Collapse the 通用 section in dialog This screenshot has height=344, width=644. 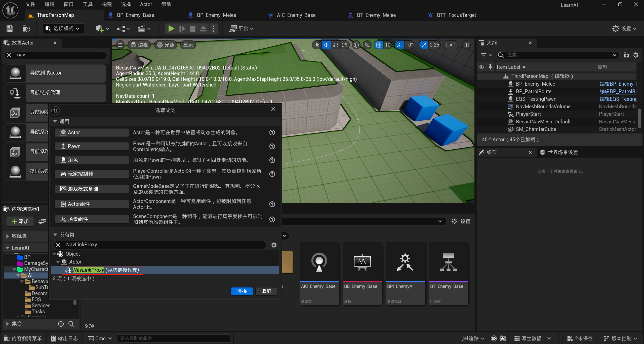[x=55, y=121]
